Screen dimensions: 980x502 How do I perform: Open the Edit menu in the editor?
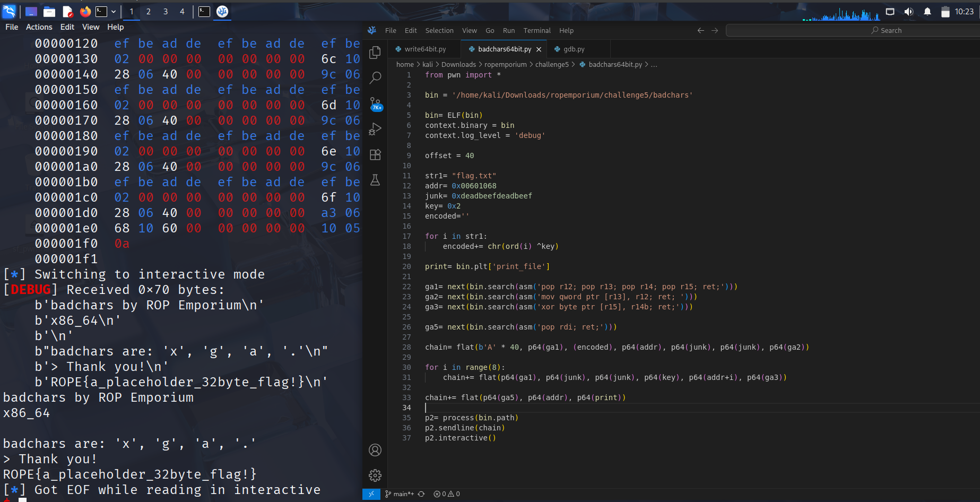[x=411, y=31]
